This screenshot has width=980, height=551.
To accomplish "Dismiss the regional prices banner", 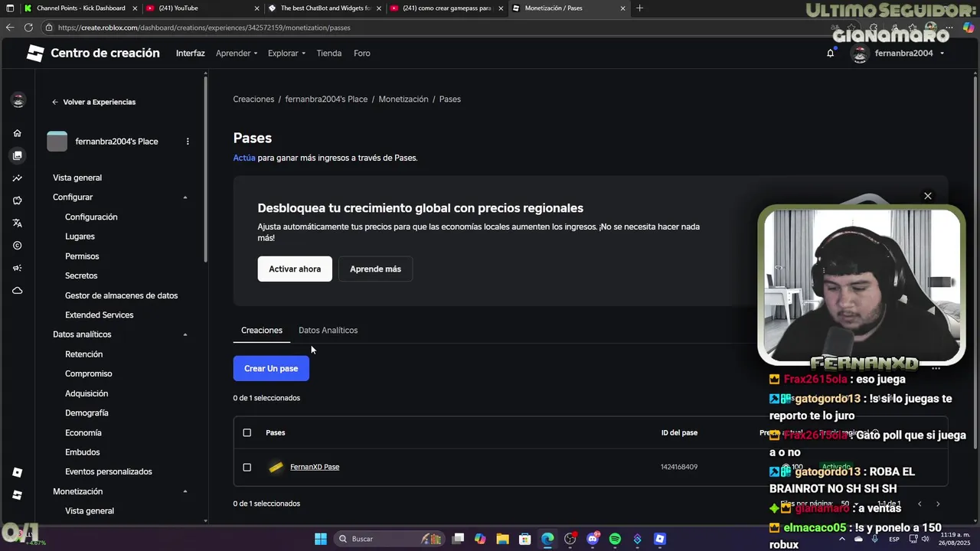I will pyautogui.click(x=928, y=196).
